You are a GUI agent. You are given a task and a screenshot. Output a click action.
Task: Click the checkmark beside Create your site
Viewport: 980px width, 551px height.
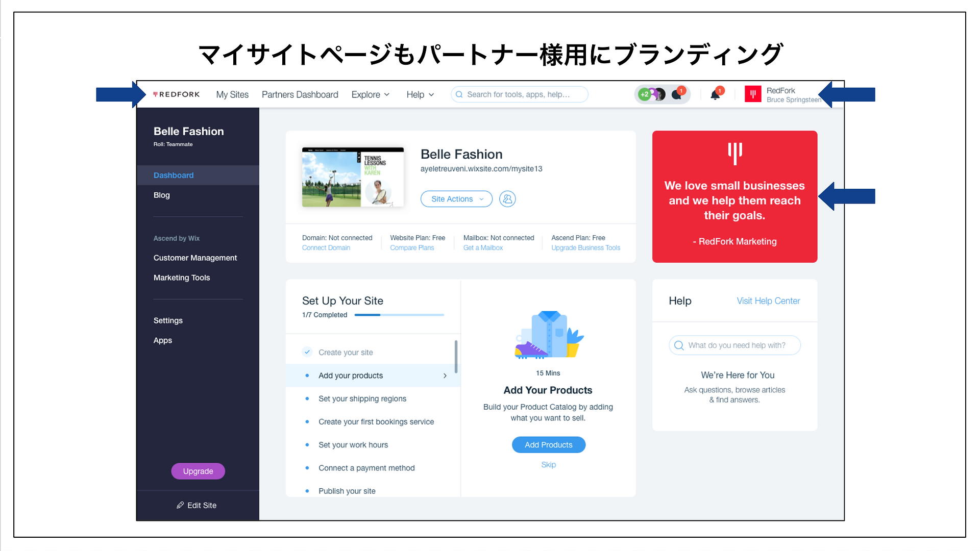[x=307, y=352]
